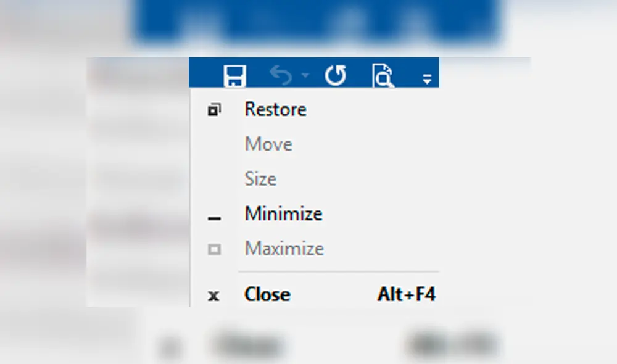Click the overlapping squares icon beside Restore
The image size is (617, 364).
tap(213, 110)
